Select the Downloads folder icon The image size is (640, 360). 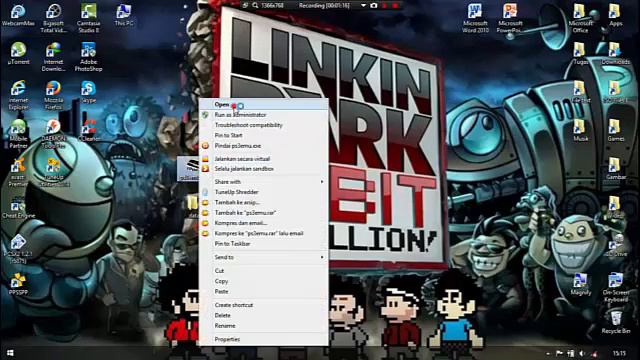coord(615,53)
